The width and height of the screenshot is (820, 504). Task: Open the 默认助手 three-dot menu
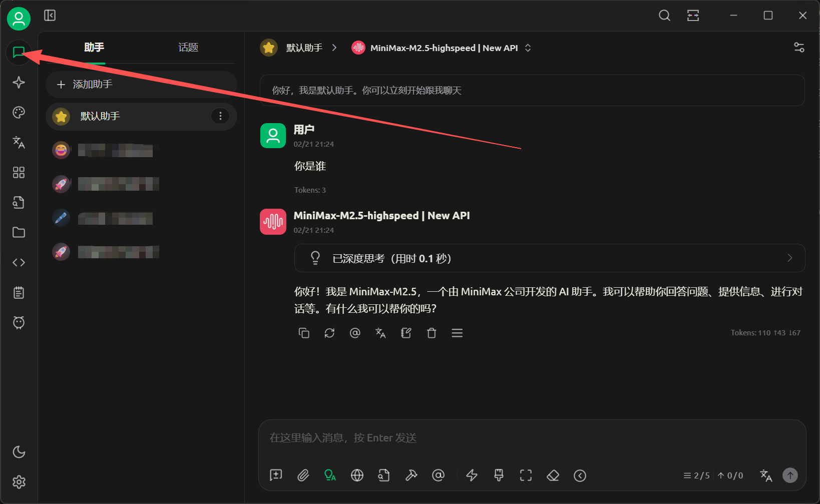point(220,116)
